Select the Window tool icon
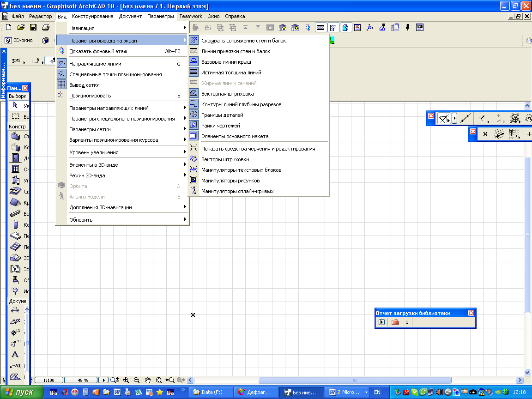The image size is (532, 399). [15, 169]
